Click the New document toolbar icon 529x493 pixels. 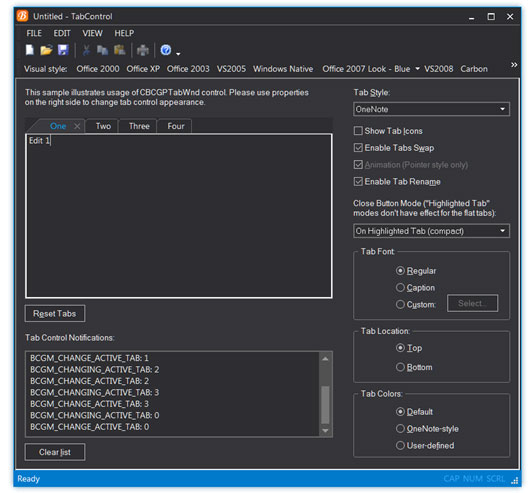pyautogui.click(x=30, y=50)
